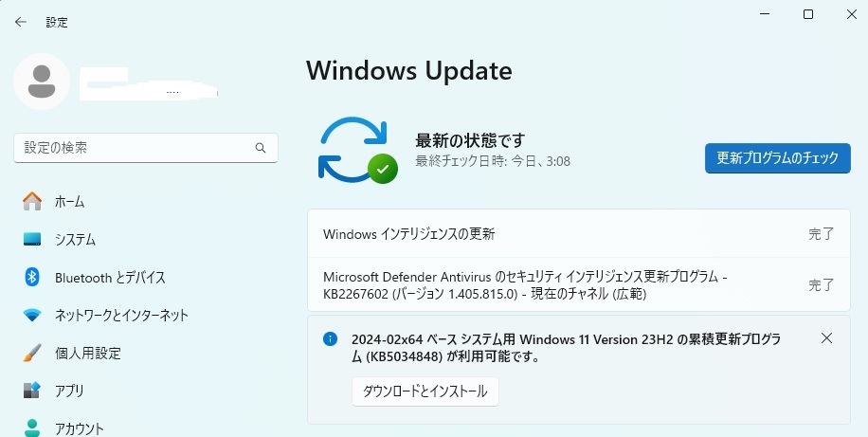Click the Windows Update sync status icon
The height and width of the screenshot is (437, 868).
point(356,150)
